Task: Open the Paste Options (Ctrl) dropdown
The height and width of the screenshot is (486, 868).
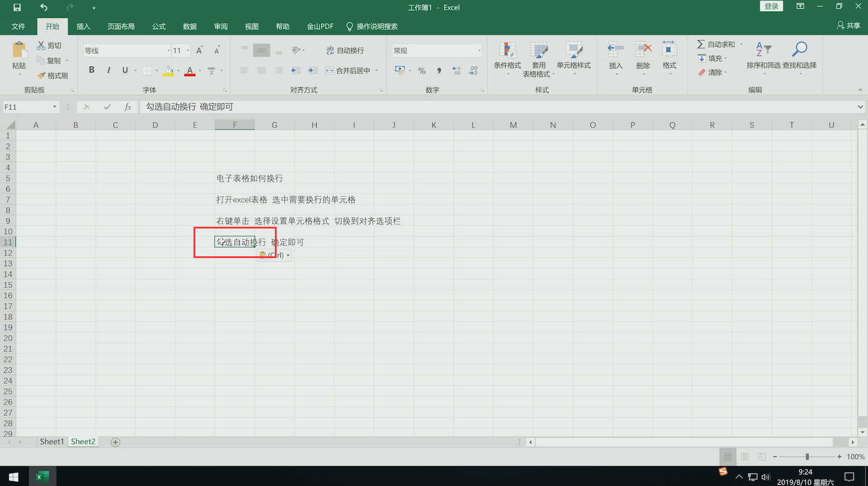Action: pyautogui.click(x=274, y=256)
